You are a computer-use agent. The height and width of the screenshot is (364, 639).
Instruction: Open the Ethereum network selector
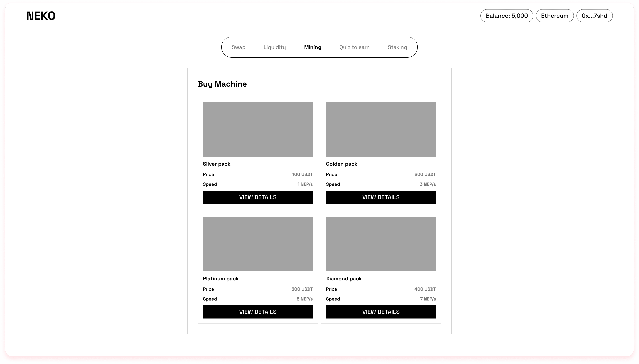tap(555, 16)
